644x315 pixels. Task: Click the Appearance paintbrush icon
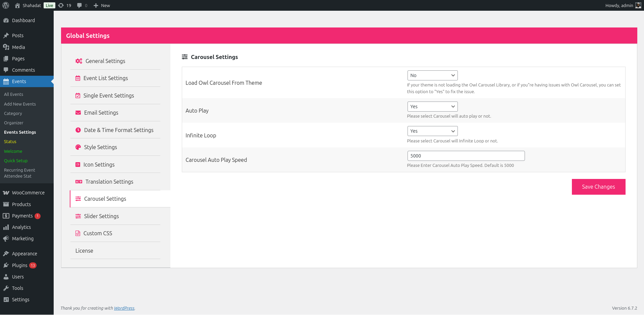pos(6,254)
